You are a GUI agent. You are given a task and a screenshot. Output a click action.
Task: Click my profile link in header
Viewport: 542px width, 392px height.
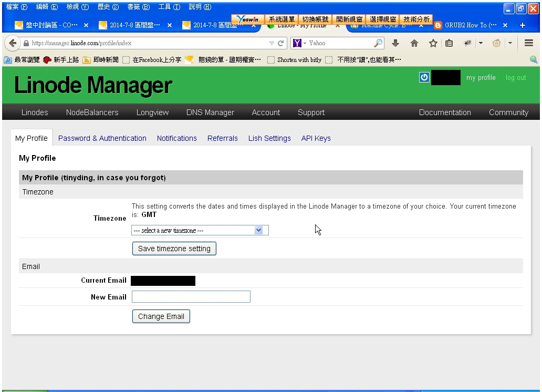pos(481,77)
